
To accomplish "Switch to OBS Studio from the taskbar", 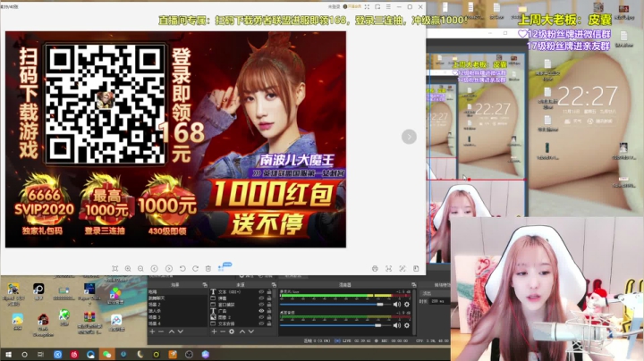I will [189, 354].
